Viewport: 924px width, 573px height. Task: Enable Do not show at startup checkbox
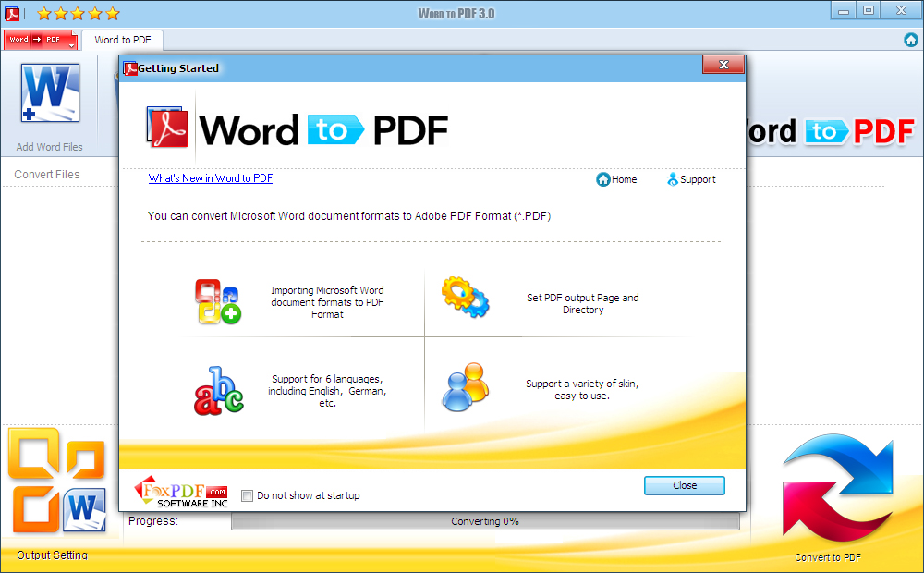248,495
